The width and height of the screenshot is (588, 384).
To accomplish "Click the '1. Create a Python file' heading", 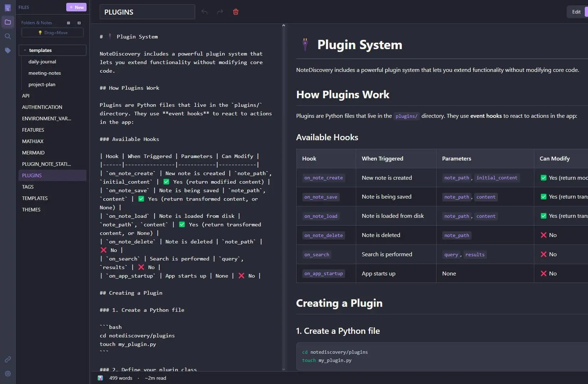I will 338,331.
